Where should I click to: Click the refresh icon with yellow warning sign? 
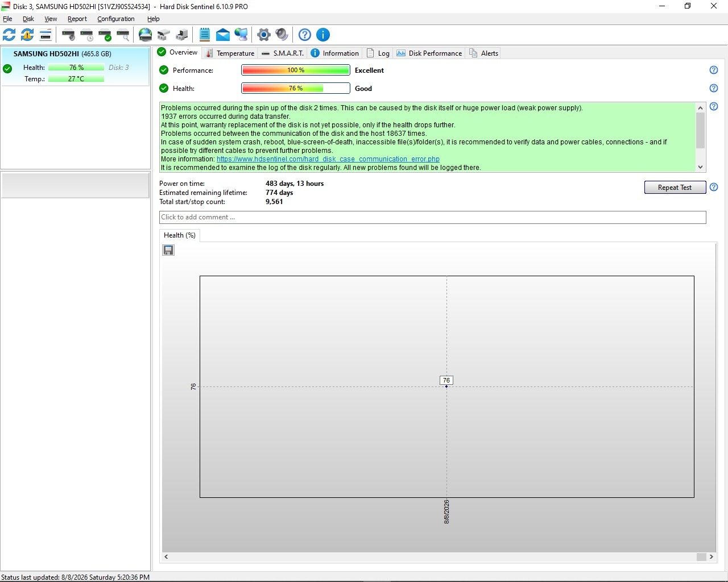pos(27,35)
